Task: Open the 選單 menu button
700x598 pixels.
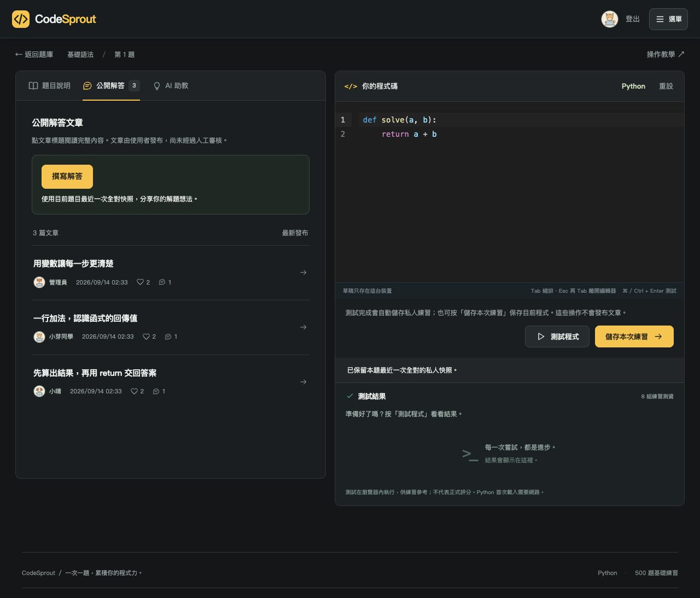Action: point(668,19)
